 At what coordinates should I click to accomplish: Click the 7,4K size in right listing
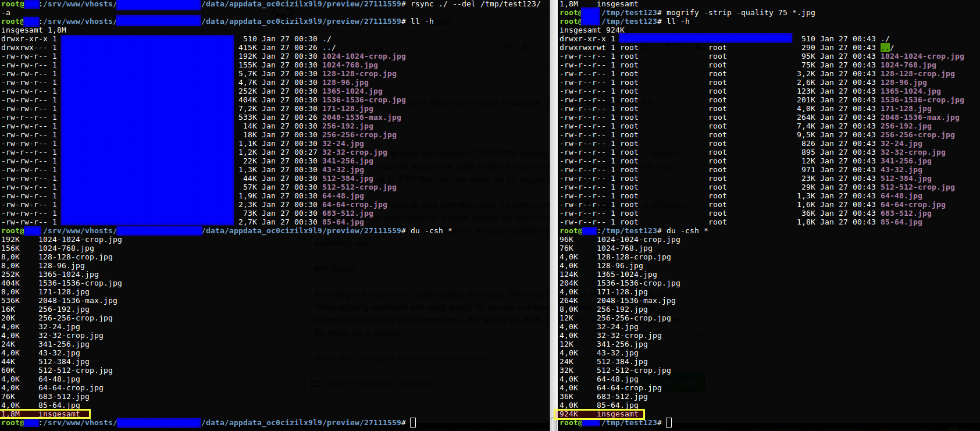click(x=806, y=126)
